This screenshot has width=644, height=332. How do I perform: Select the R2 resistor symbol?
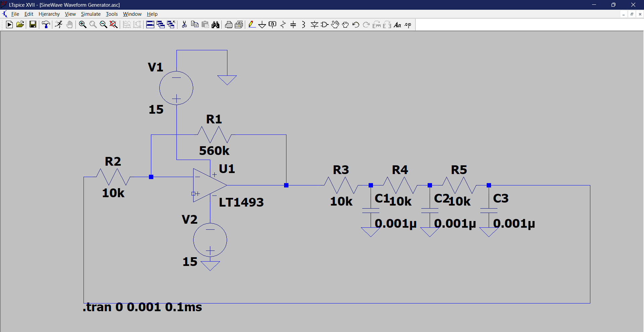click(113, 177)
